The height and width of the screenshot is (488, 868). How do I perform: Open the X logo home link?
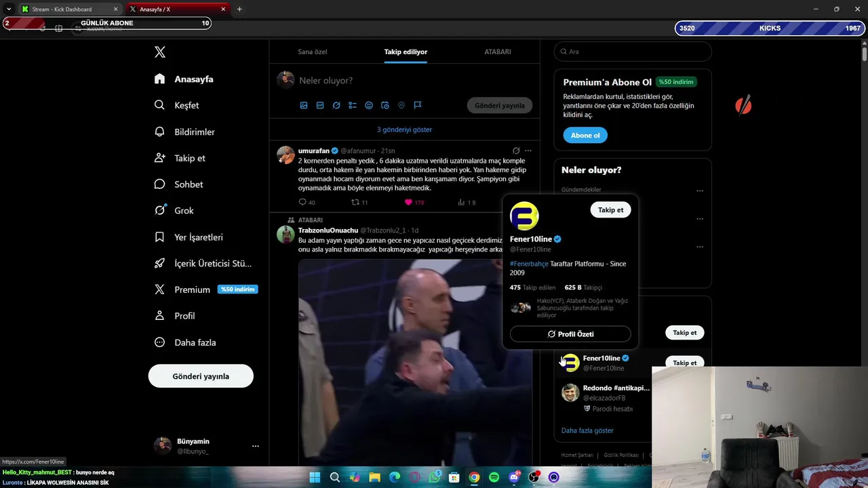click(159, 52)
